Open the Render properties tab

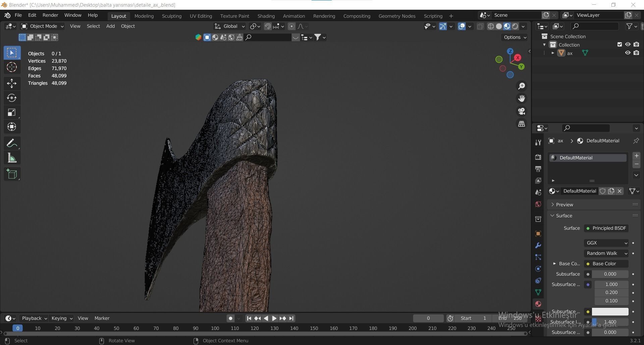pyautogui.click(x=538, y=157)
